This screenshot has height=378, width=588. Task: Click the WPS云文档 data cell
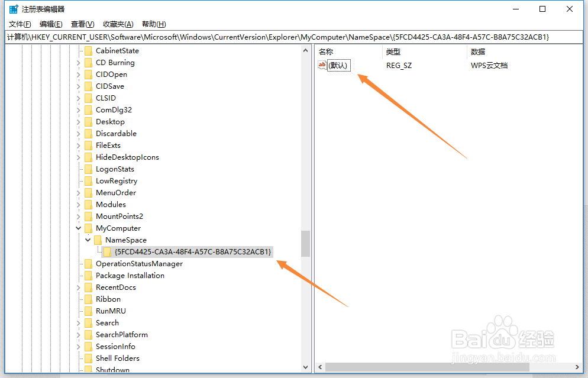(x=489, y=66)
